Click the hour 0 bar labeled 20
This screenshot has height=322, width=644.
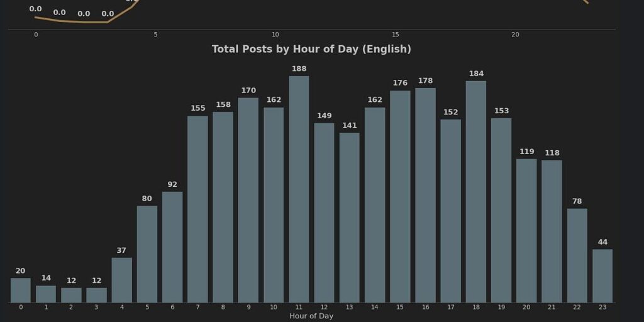pyautogui.click(x=21, y=291)
